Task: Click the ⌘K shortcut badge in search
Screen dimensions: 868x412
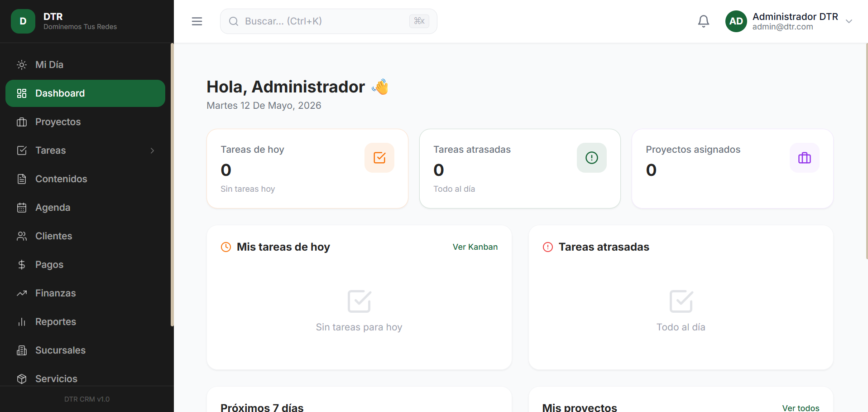Action: tap(419, 21)
